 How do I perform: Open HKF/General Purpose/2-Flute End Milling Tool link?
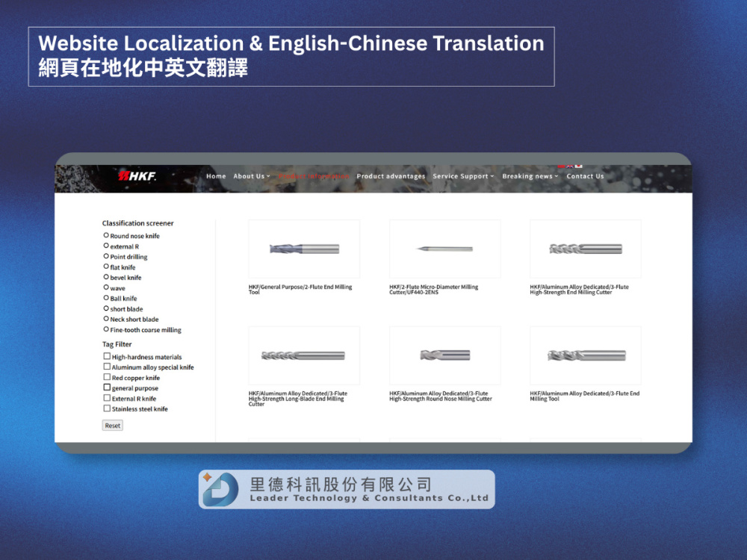pyautogui.click(x=300, y=290)
